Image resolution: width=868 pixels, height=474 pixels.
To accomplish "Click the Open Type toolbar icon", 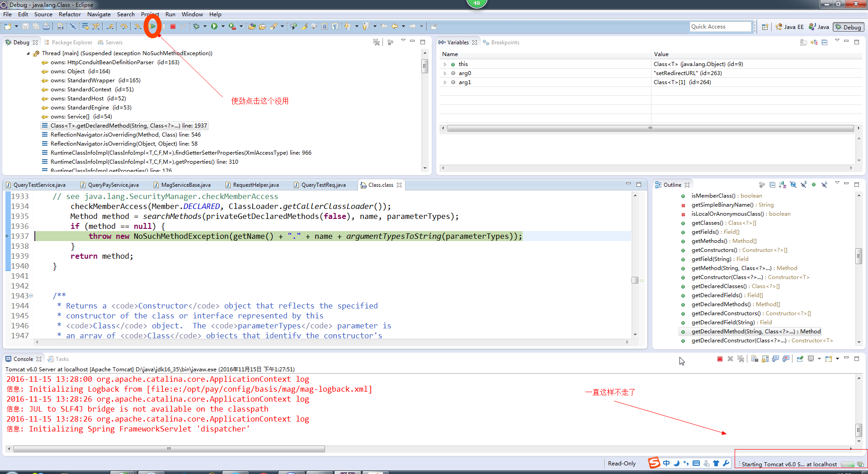I will coord(252,27).
